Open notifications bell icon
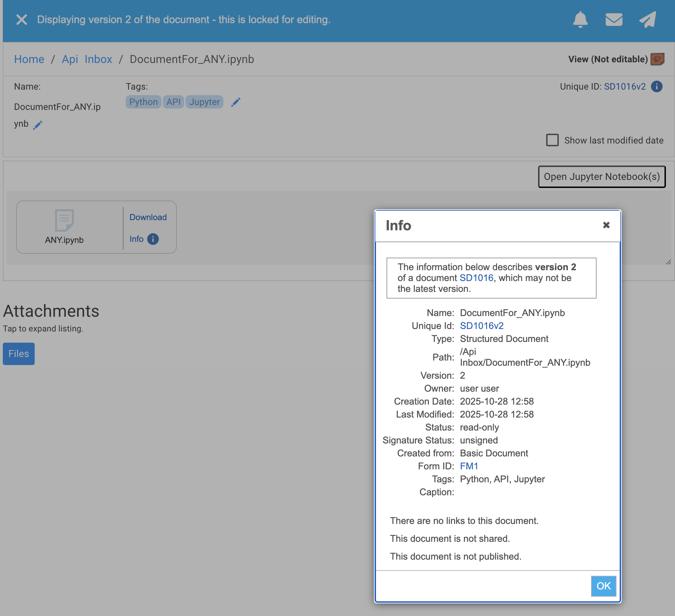 [x=580, y=20]
